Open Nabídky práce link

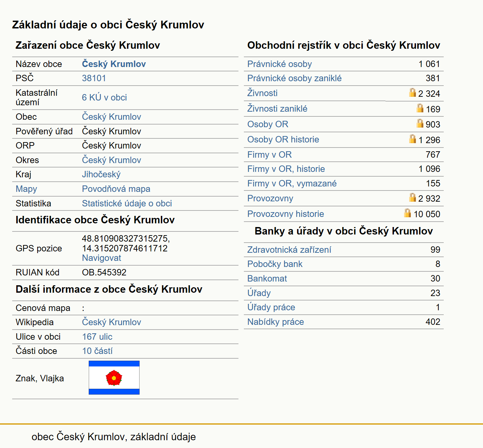pos(276,322)
